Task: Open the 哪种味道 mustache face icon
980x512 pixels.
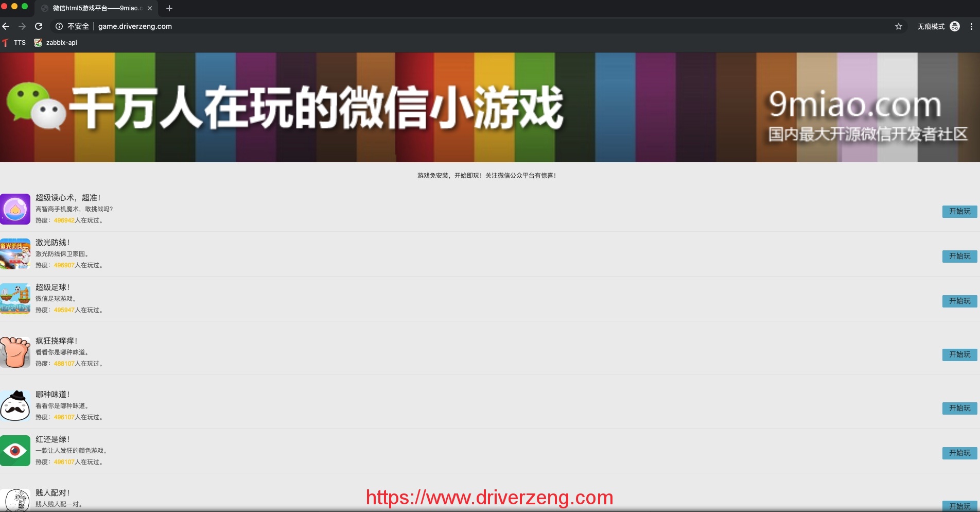Action: coord(15,406)
